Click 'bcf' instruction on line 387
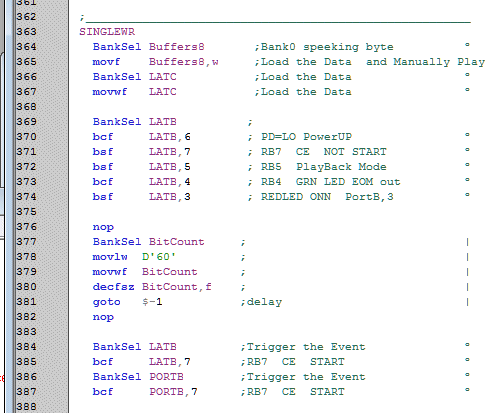This screenshot has width=492, height=413. click(x=103, y=392)
